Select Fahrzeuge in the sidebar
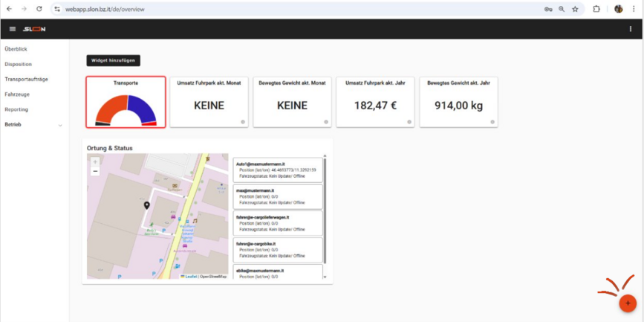This screenshot has width=644, height=322. tap(17, 94)
